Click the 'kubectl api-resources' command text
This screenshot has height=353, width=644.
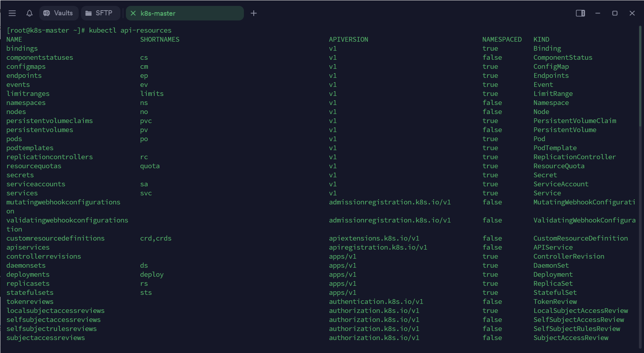[x=130, y=30]
